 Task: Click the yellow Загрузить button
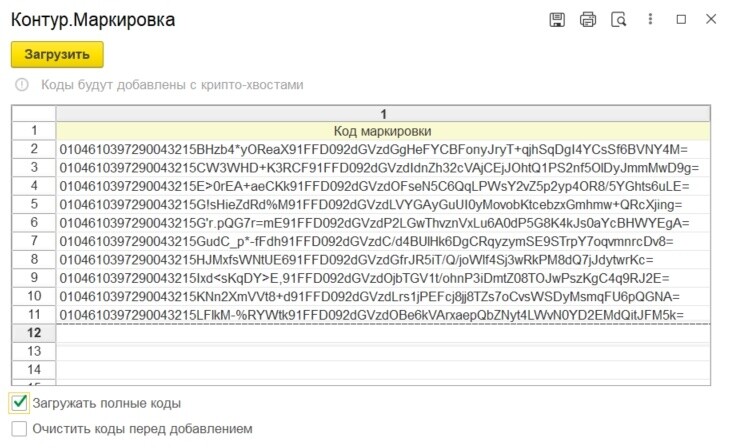tap(57, 54)
